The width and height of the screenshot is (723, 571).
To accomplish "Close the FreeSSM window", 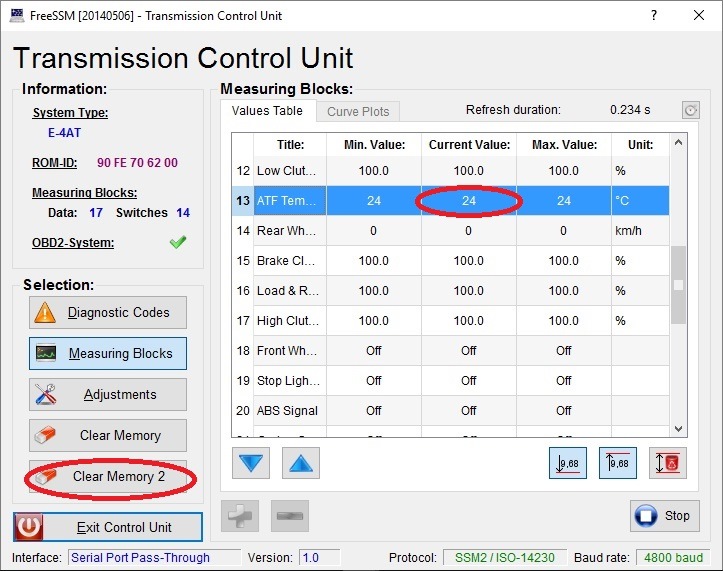I will coord(699,15).
